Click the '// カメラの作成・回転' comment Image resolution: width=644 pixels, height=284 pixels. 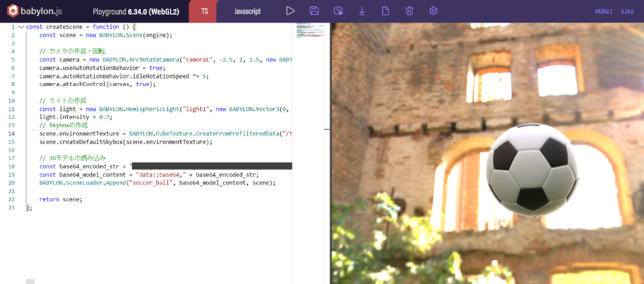73,51
